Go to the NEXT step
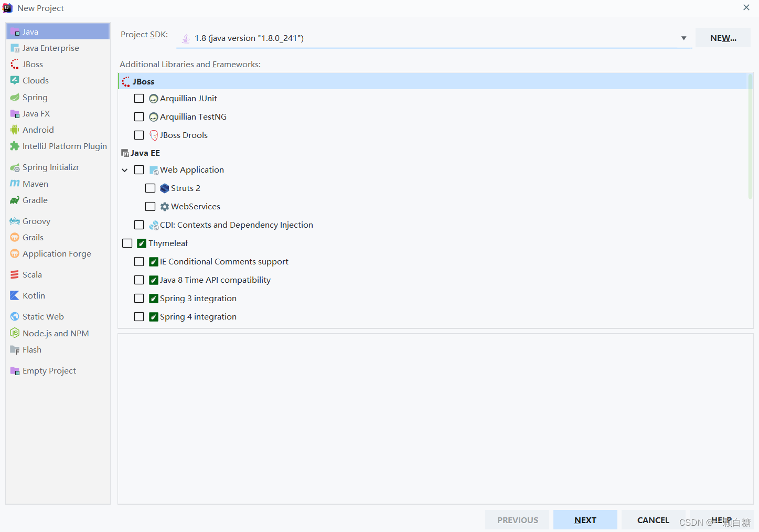The image size is (759, 532). coord(585,520)
